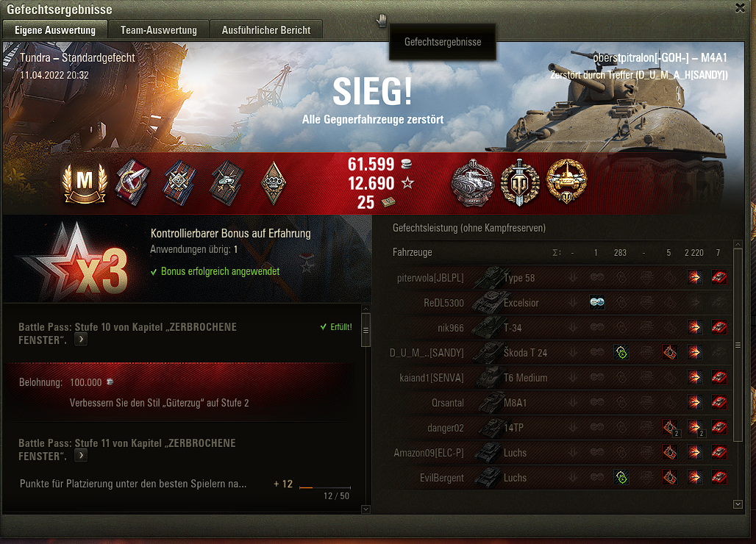756x544 pixels.
Task: Click the kill icon for piterwola's Type 58
Action: tap(719, 278)
